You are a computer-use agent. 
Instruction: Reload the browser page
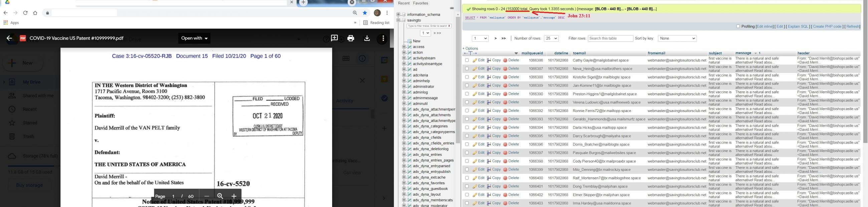coord(25,13)
